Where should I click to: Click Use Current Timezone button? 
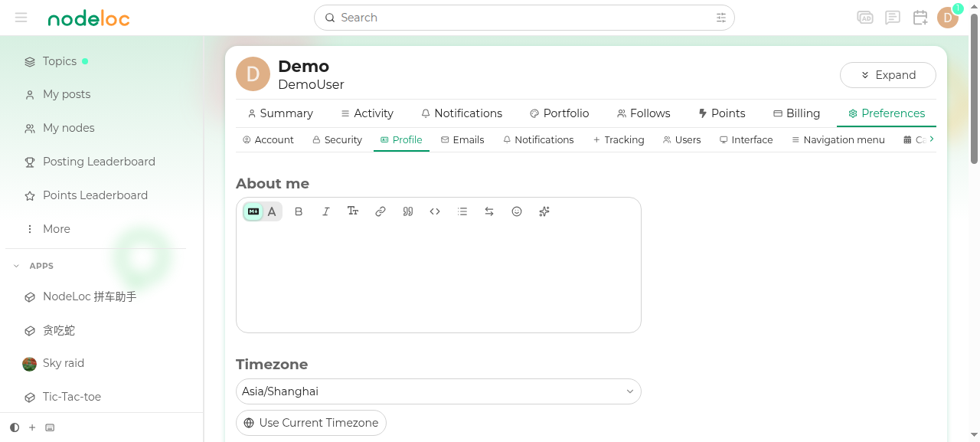[x=311, y=423]
